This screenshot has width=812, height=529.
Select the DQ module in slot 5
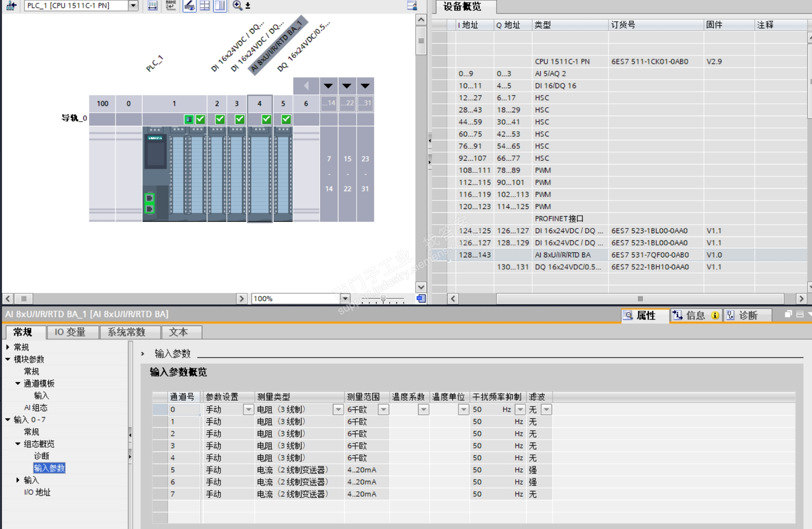click(x=283, y=174)
